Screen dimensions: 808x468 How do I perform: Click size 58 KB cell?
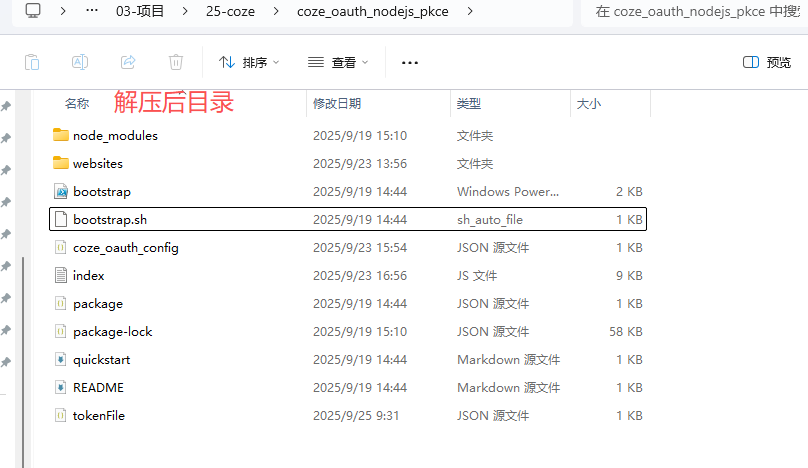pos(626,331)
